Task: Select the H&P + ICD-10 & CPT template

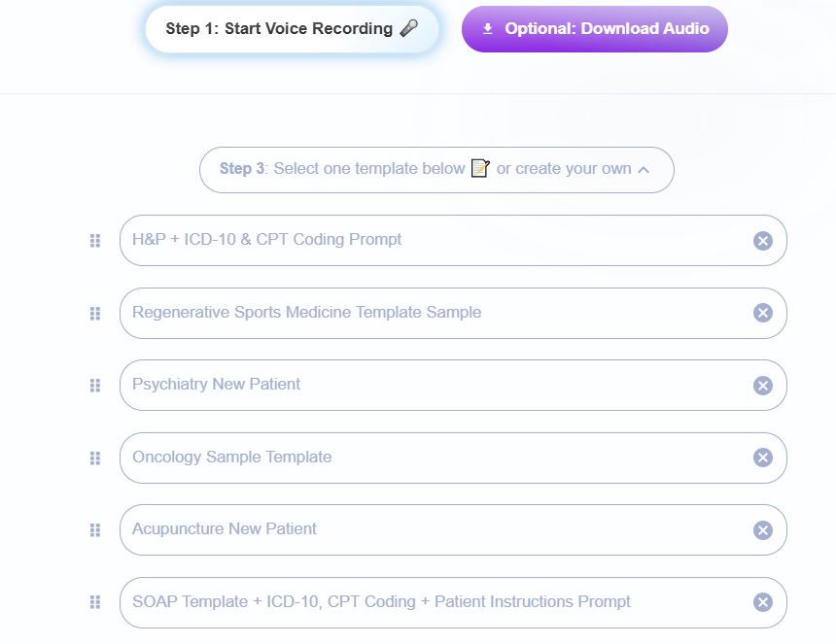Action: pyautogui.click(x=428, y=240)
